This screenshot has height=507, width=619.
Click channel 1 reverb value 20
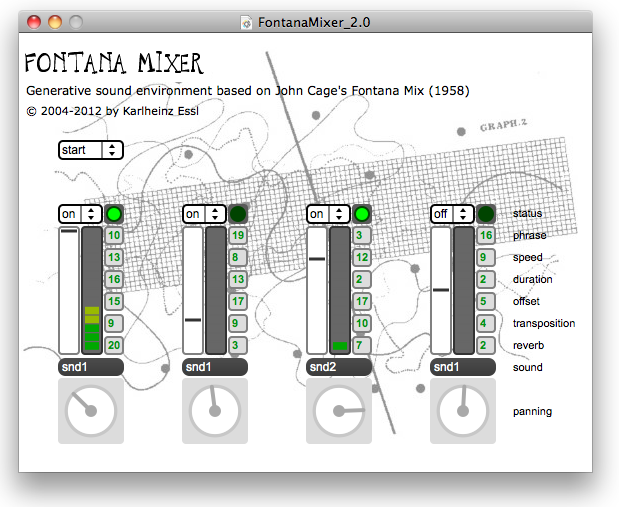point(114,346)
